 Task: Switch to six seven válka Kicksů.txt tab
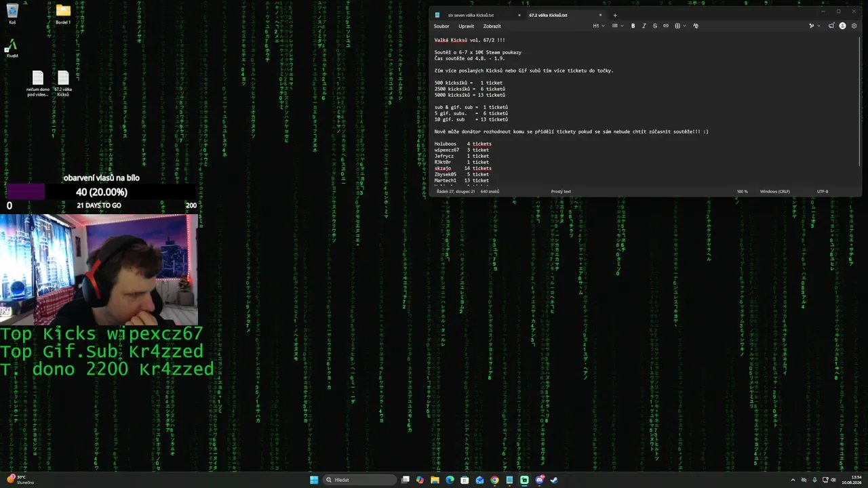(x=471, y=15)
